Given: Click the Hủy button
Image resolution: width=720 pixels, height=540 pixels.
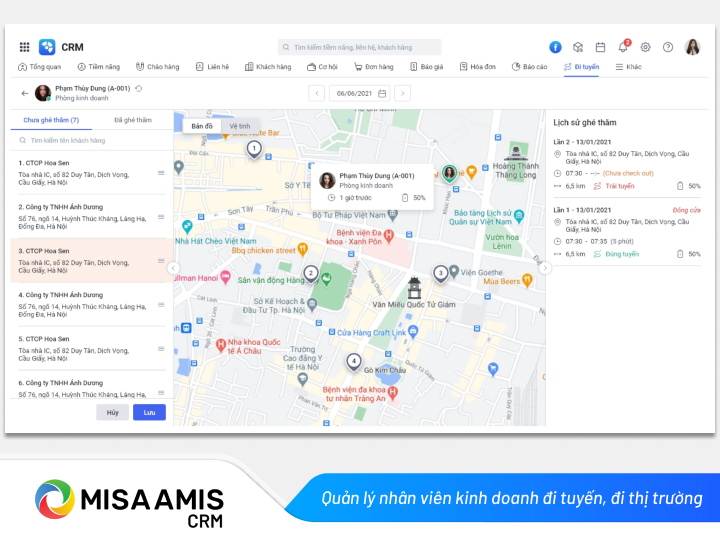Looking at the screenshot, I should (112, 412).
